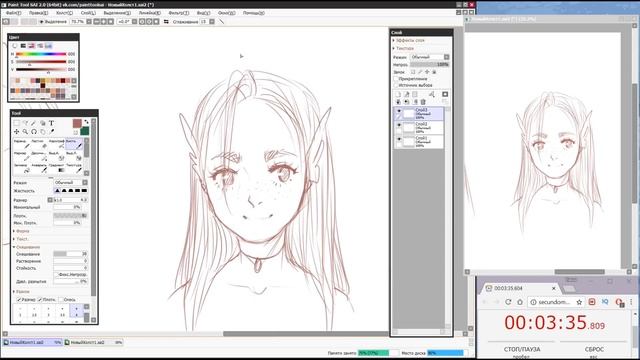
Task: Choose the Градиент gradient tool preset
Action: [x=57, y=168]
